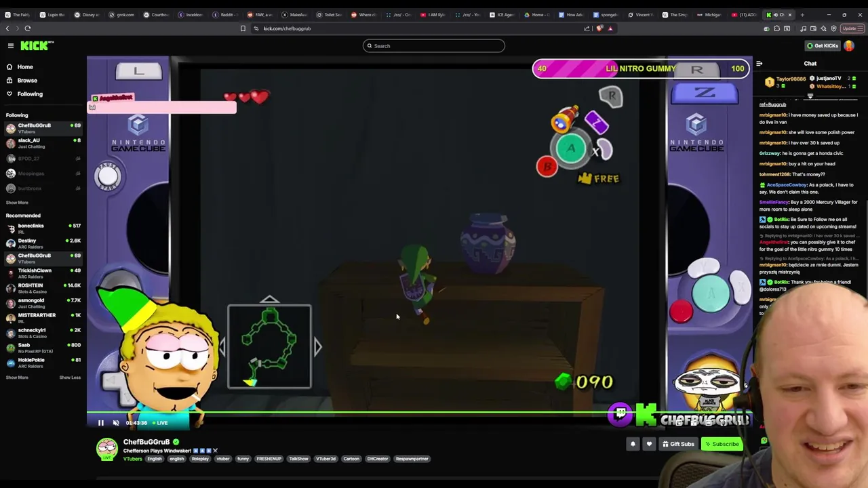The height and width of the screenshot is (488, 868).
Task: Switch to the ICE Agent tab
Action: tap(502, 15)
